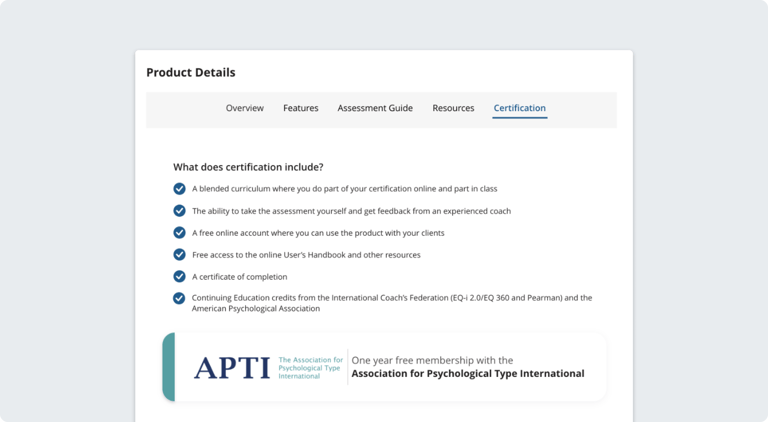Click checkmark icon next to User's Handbook item

[179, 255]
